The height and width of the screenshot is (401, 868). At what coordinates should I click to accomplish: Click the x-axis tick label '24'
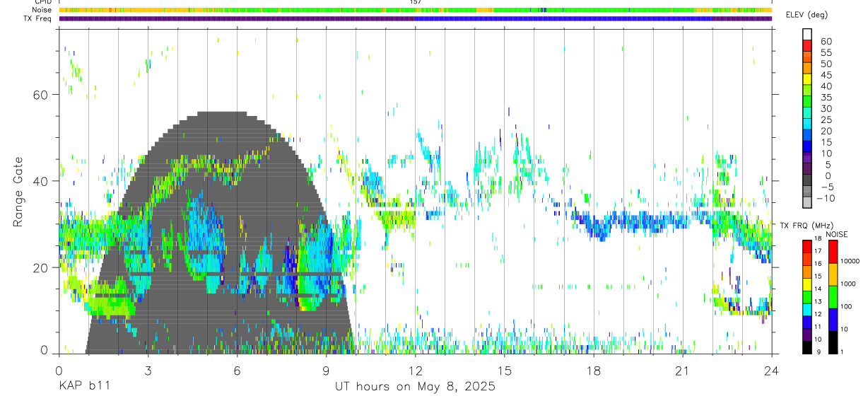[771, 371]
